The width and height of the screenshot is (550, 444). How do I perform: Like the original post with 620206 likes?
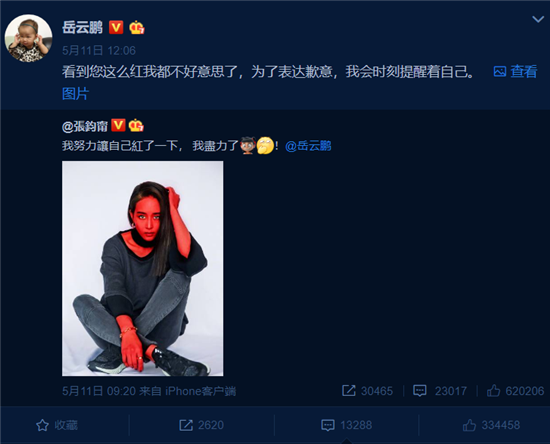(x=515, y=391)
